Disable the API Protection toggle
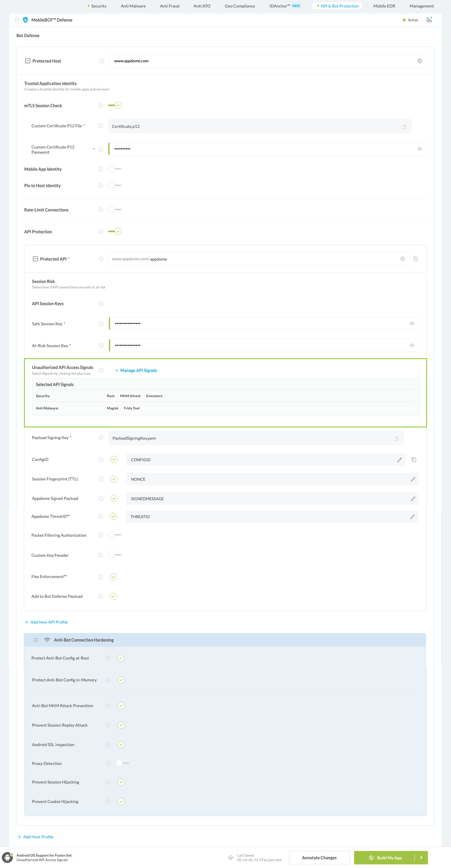Screen dimensions: 451x868 pyautogui.click(x=115, y=232)
